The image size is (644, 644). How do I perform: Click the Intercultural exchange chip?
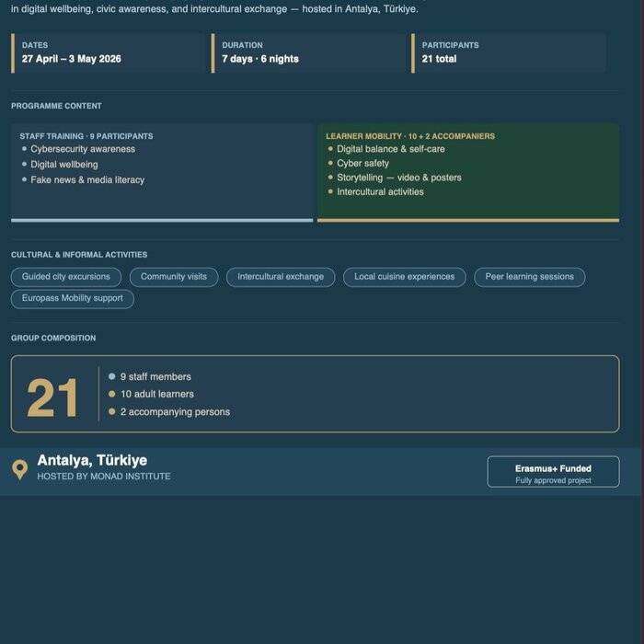281,277
